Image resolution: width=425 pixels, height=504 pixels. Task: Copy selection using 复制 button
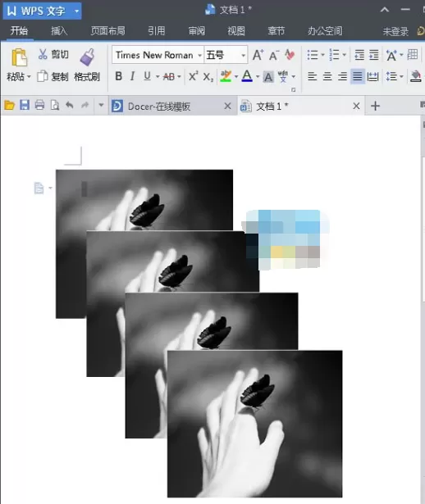[53, 76]
